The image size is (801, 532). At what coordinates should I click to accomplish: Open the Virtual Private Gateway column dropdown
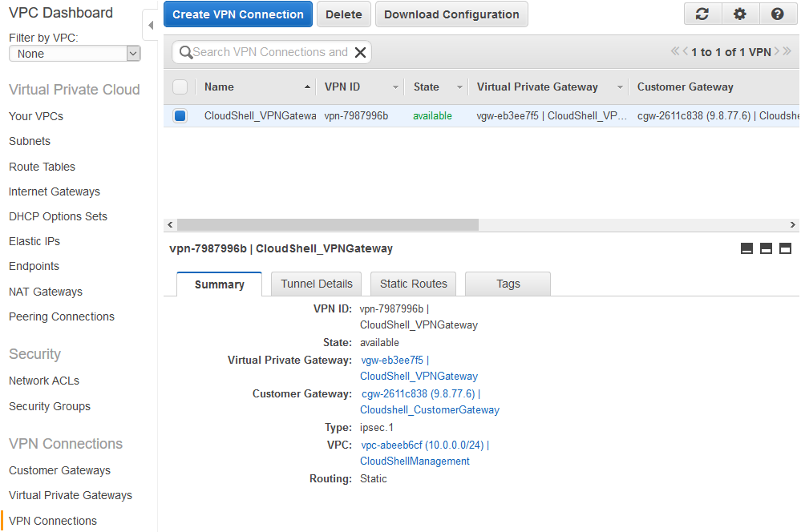(620, 87)
